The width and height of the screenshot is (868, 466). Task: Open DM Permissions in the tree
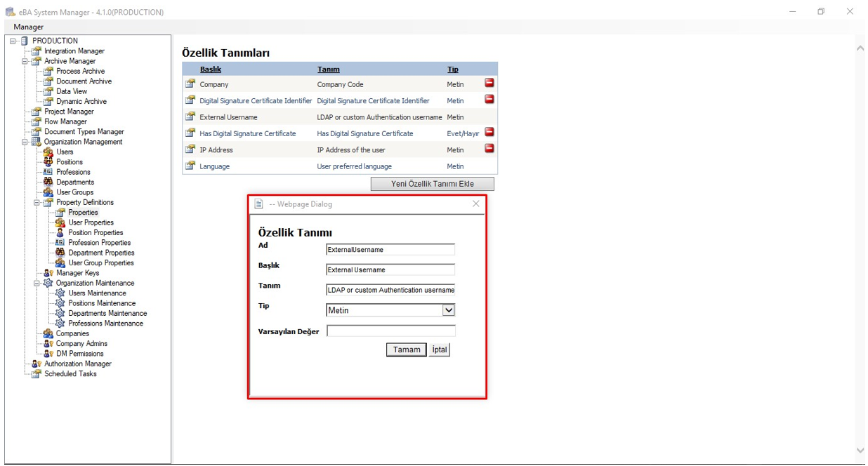pyautogui.click(x=80, y=354)
